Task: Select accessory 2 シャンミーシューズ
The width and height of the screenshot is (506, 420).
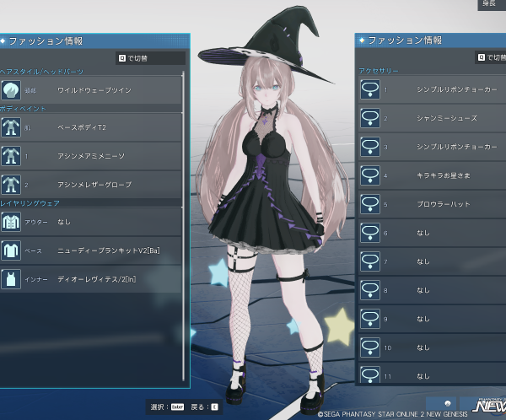Action: pos(432,118)
